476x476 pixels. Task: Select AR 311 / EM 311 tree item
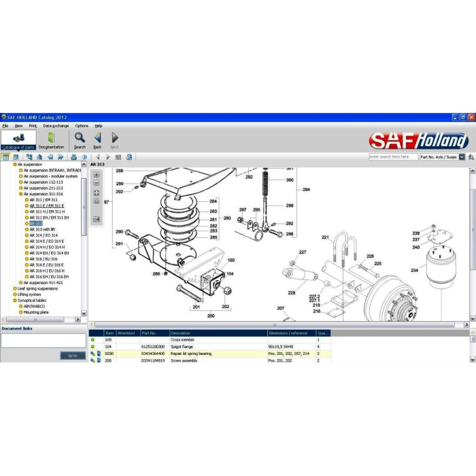tap(44, 200)
